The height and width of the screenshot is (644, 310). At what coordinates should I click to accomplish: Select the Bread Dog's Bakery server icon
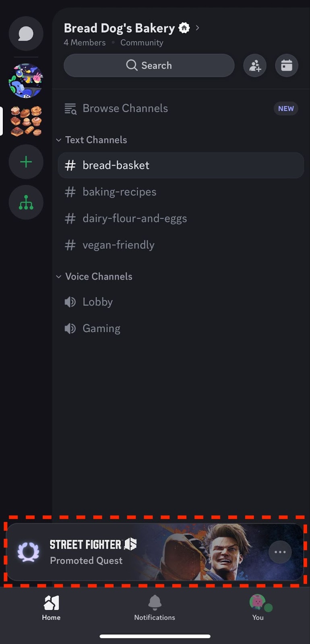click(26, 121)
